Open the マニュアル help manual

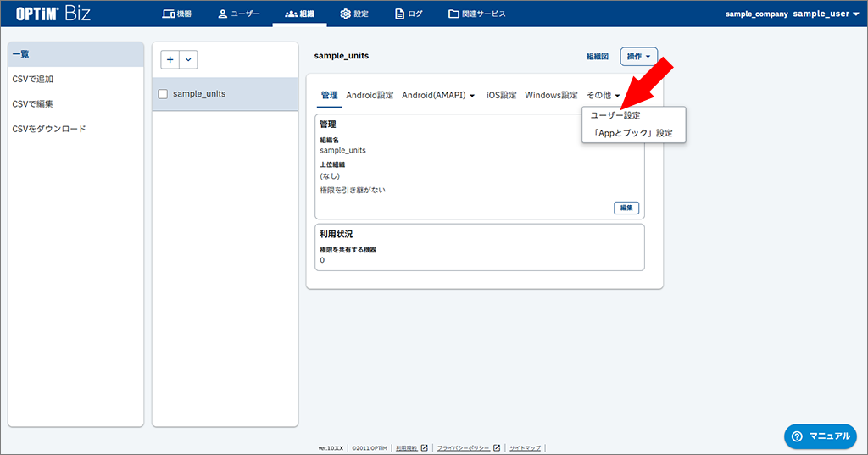(820, 436)
